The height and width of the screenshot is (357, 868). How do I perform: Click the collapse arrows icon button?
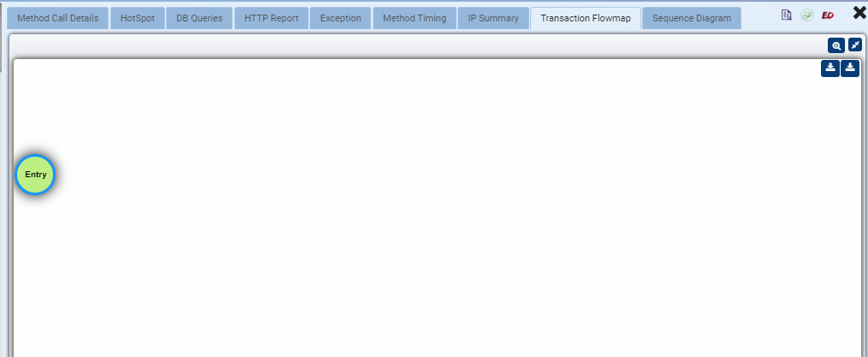(855, 45)
